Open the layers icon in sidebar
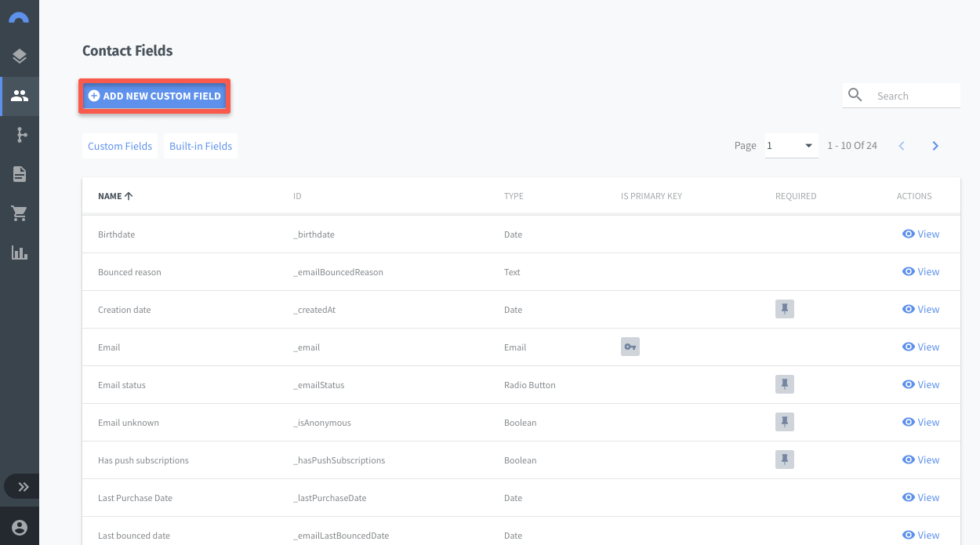980x545 pixels. [20, 56]
